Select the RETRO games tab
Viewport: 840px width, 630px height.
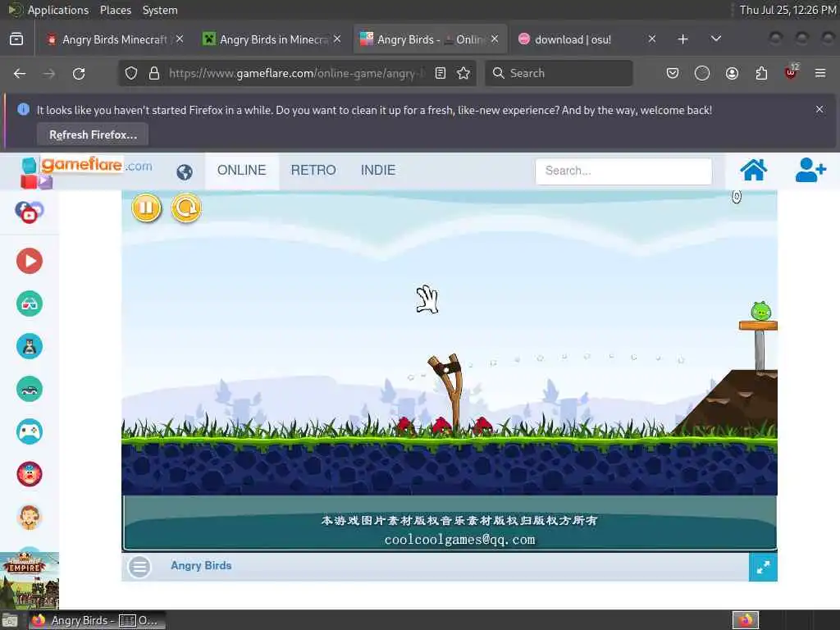[x=313, y=171]
